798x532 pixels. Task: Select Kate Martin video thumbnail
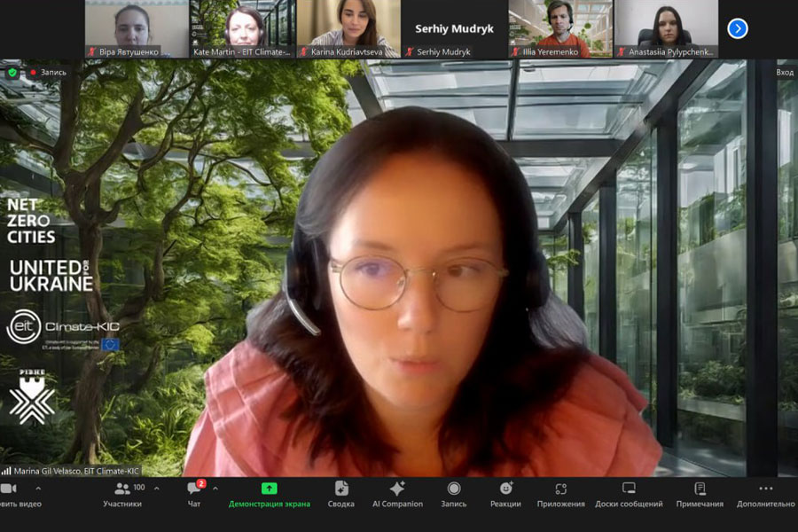point(242,28)
